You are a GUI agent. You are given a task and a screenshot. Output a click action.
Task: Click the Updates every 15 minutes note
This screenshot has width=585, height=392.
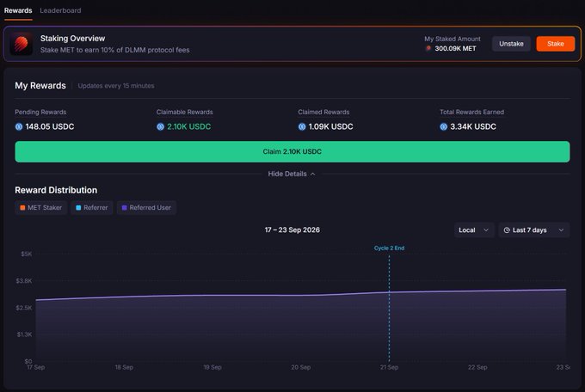116,86
